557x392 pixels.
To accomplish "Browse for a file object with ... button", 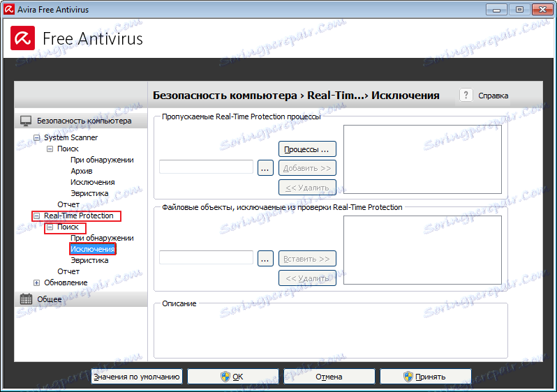I will [265, 259].
